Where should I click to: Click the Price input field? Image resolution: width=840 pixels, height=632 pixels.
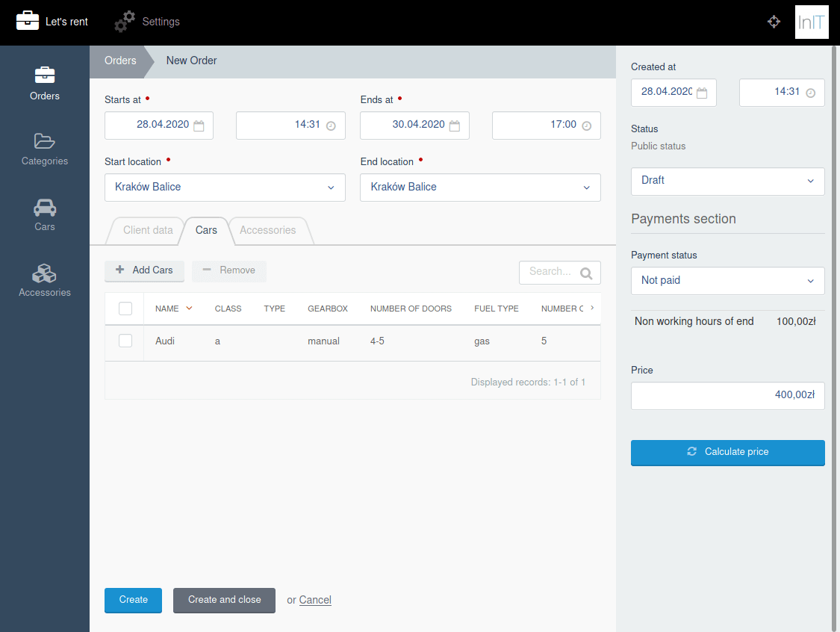point(727,396)
